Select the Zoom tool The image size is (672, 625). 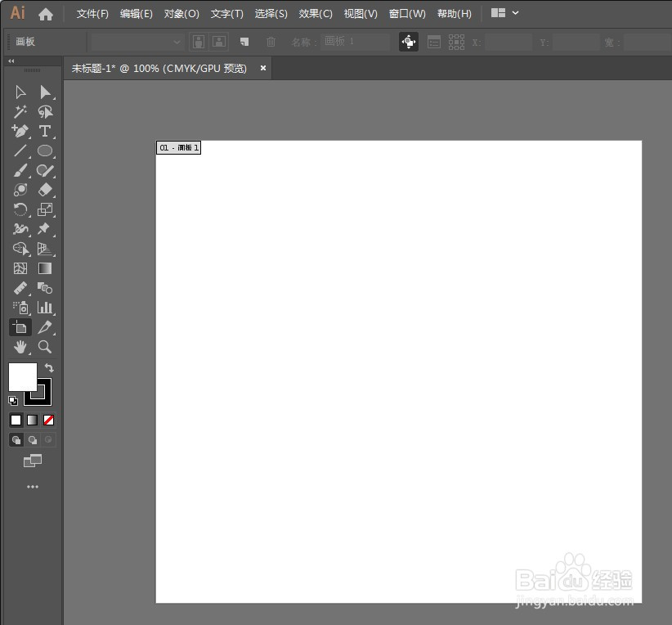pyautogui.click(x=46, y=347)
